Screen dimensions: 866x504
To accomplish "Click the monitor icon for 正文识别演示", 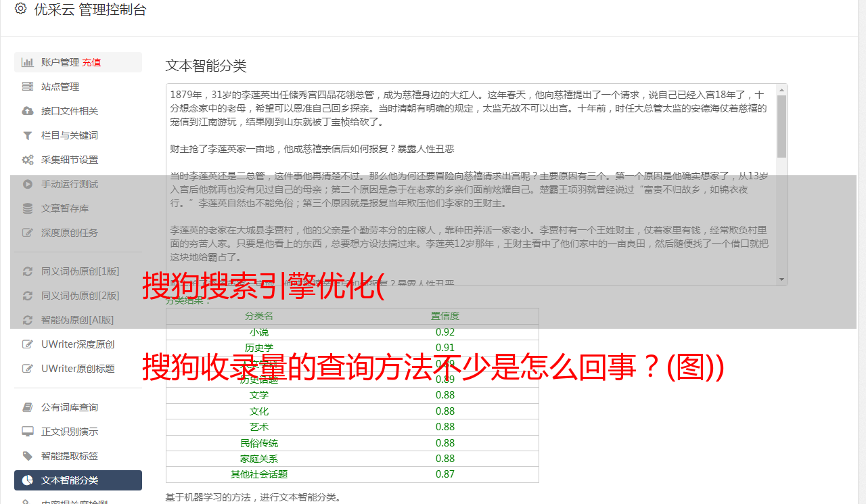I will [27, 432].
